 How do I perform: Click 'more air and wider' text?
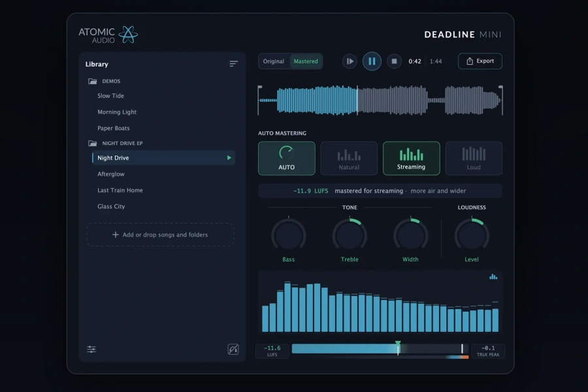[438, 191]
